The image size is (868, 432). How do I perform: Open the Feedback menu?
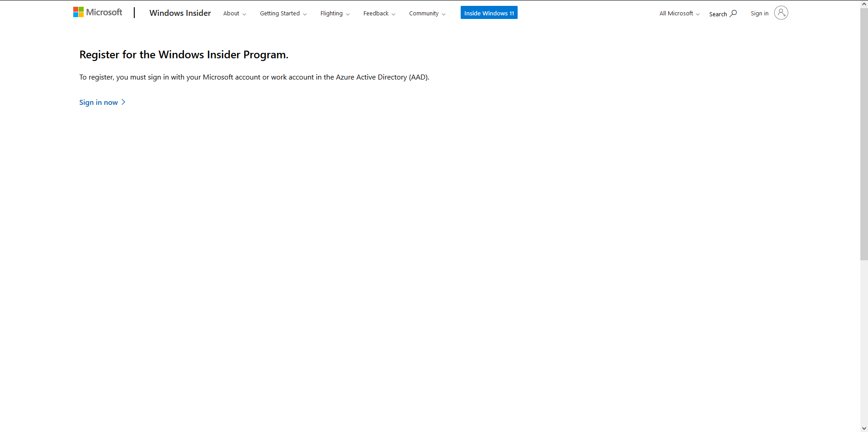click(379, 14)
